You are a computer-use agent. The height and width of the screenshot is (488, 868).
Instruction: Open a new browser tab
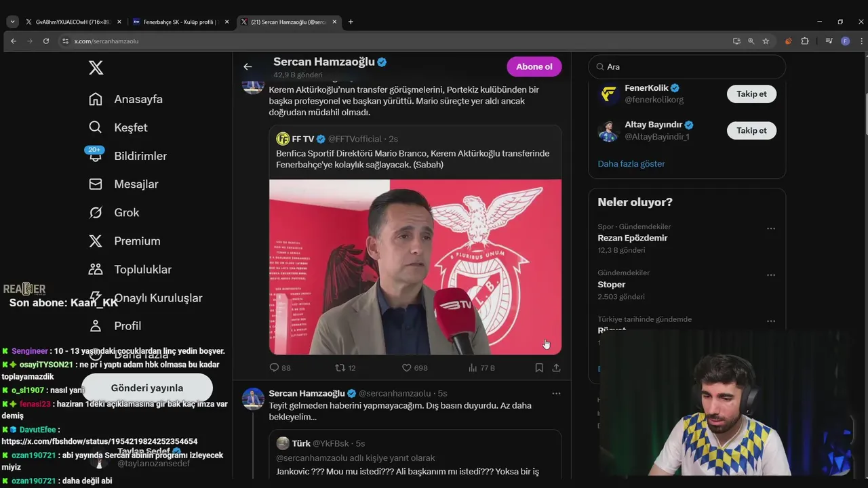point(351,22)
